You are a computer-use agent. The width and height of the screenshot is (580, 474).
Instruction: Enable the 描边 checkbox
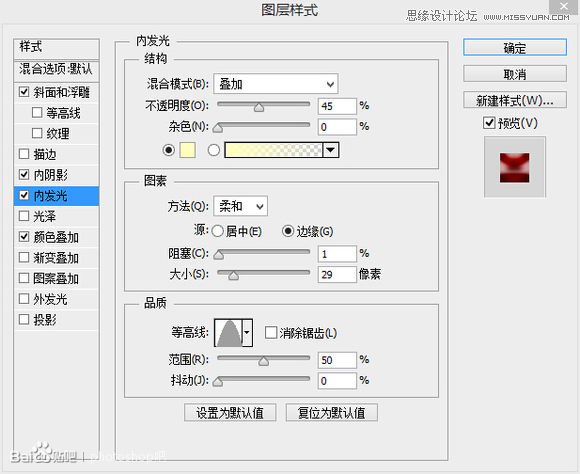[24, 154]
